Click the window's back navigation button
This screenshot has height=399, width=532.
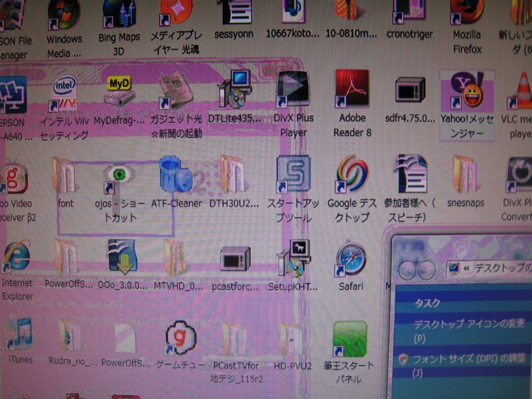(x=407, y=270)
